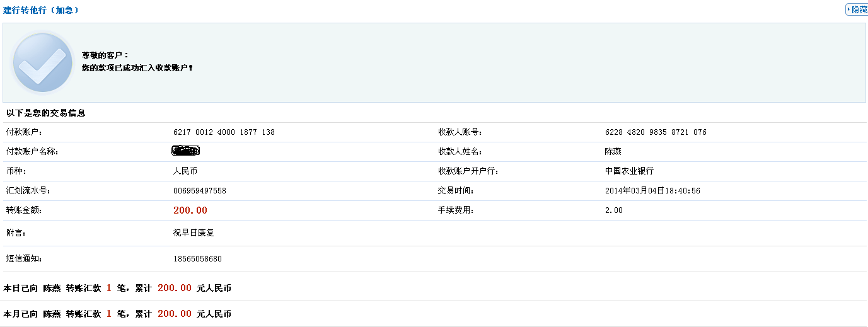Click the large blue checkmark success icon

pos(43,63)
